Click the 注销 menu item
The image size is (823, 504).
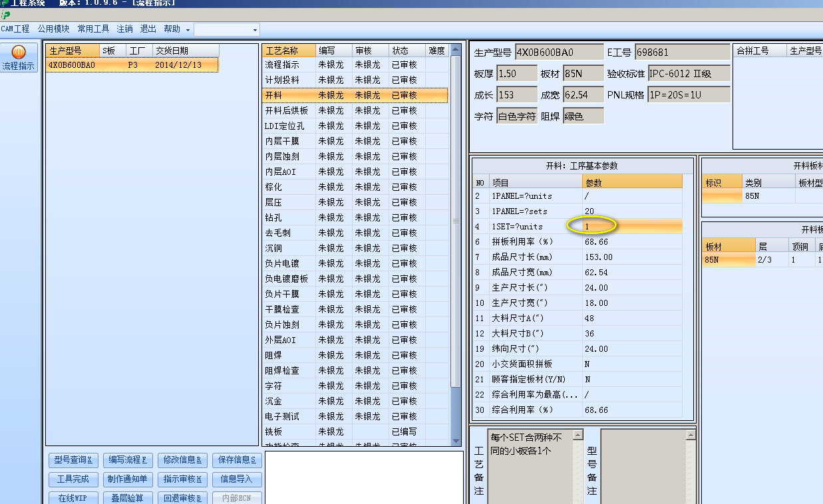pyautogui.click(x=124, y=29)
